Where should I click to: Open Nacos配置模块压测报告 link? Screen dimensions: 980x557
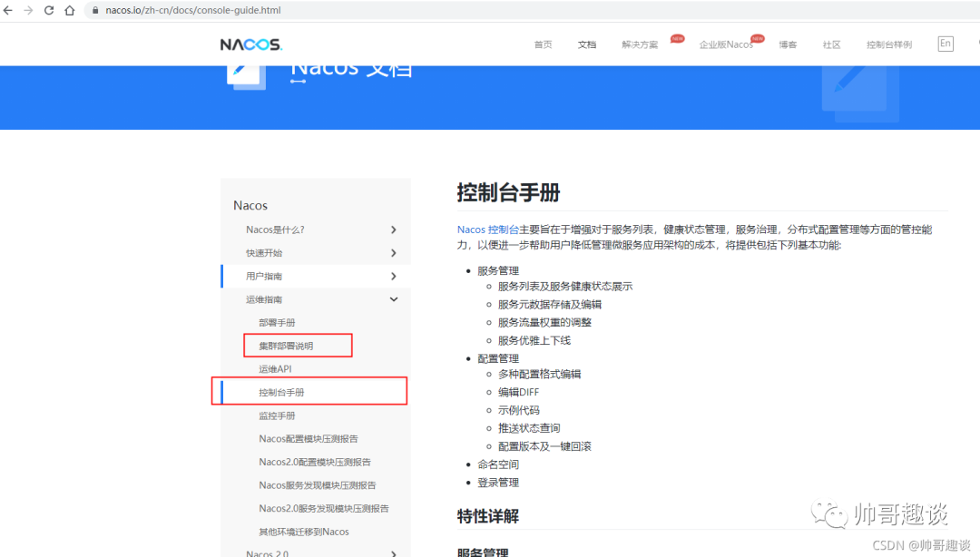click(x=309, y=439)
